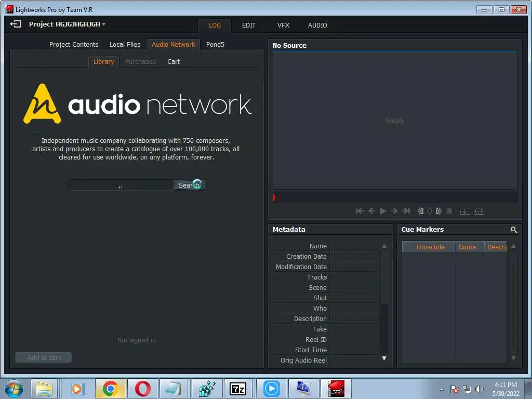Open Windows Start menu
The image size is (532, 399).
[x=14, y=389]
